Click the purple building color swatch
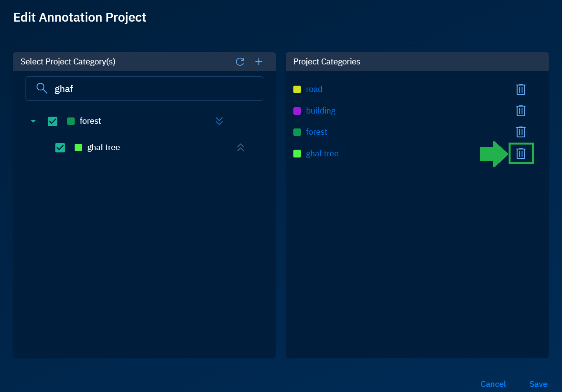Screen dimensions: 562x392 click(x=297, y=111)
